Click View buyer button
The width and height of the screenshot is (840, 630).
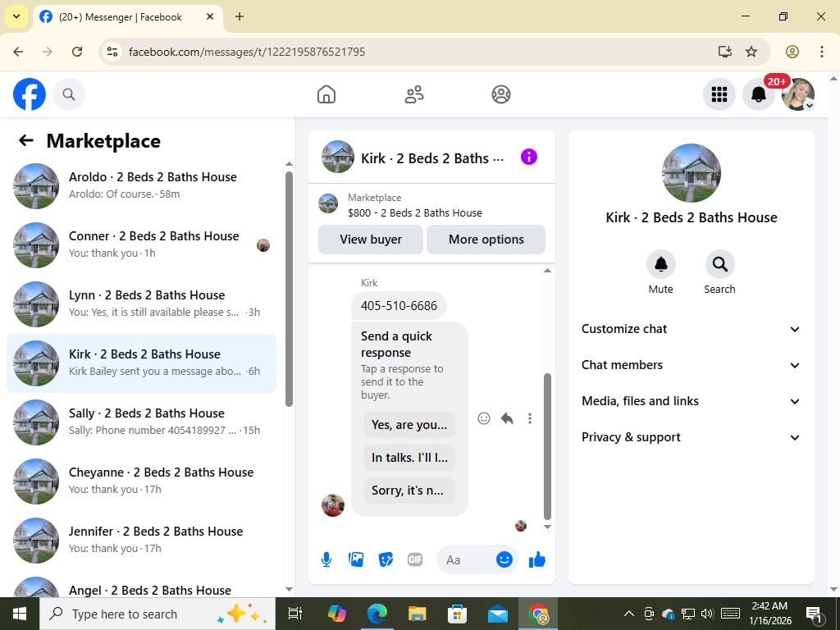pyautogui.click(x=371, y=240)
